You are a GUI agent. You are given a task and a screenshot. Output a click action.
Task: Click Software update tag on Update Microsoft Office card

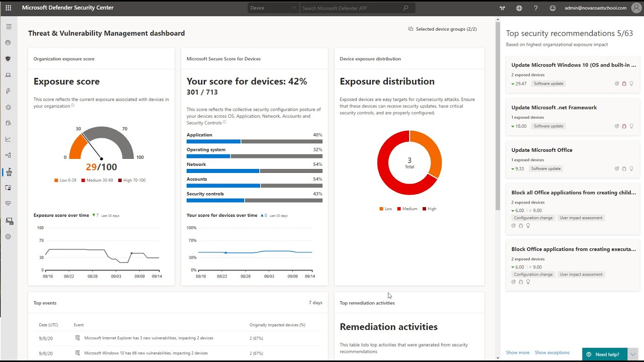pyautogui.click(x=546, y=169)
